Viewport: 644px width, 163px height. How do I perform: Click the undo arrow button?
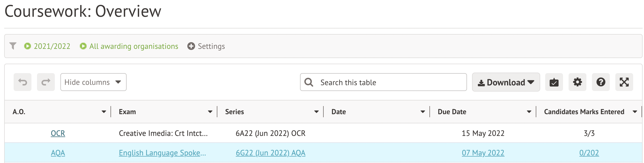coord(23,82)
